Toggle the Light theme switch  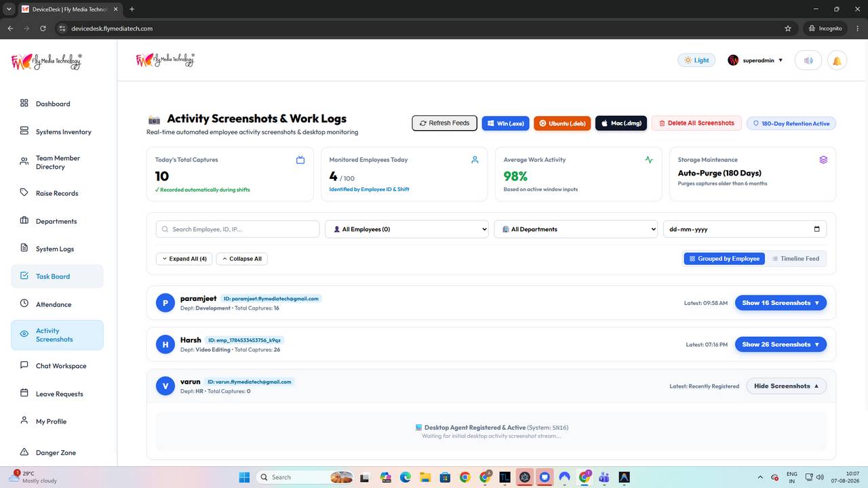[x=696, y=60]
